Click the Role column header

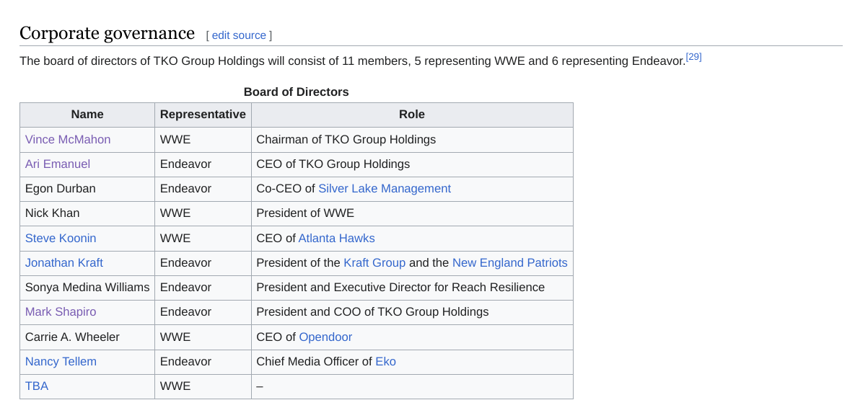pos(412,114)
